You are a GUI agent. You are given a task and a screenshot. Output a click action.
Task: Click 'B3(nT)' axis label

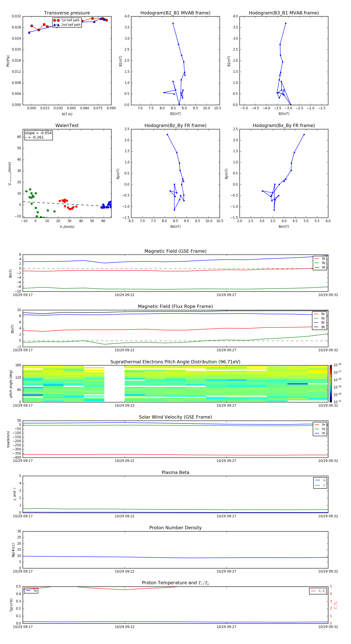pyautogui.click(x=284, y=114)
